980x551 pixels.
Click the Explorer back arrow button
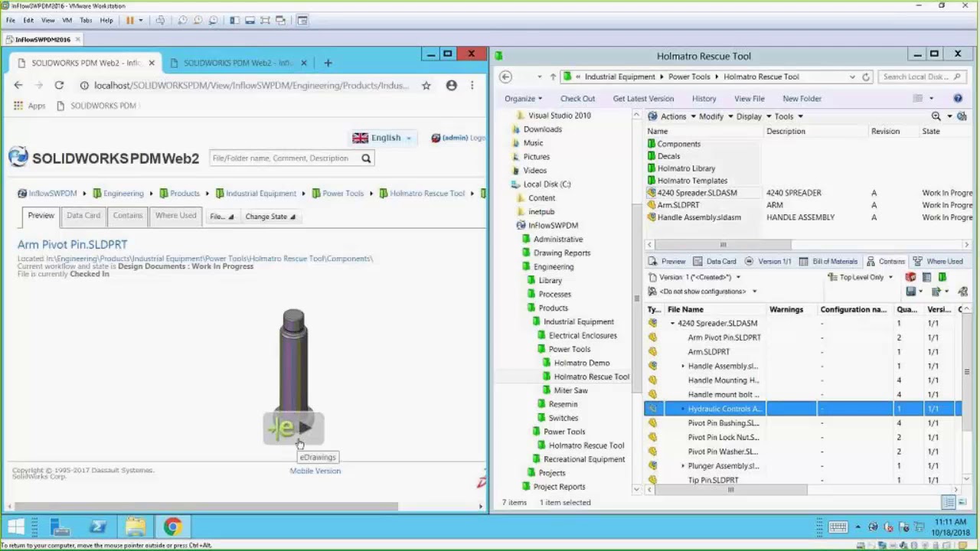[x=505, y=77]
